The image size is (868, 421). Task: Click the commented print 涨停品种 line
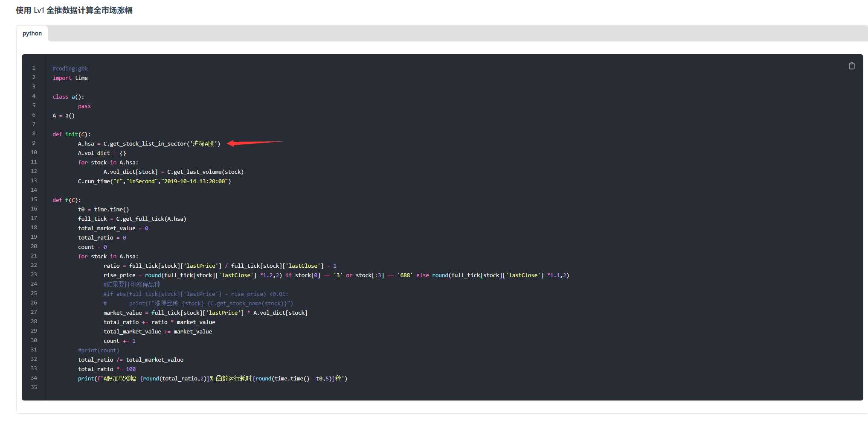[x=198, y=303]
